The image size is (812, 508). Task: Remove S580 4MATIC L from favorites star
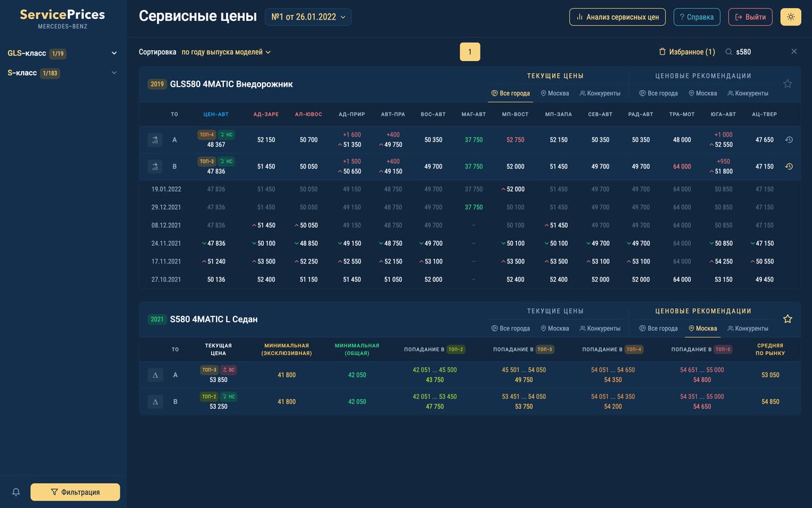point(788,319)
